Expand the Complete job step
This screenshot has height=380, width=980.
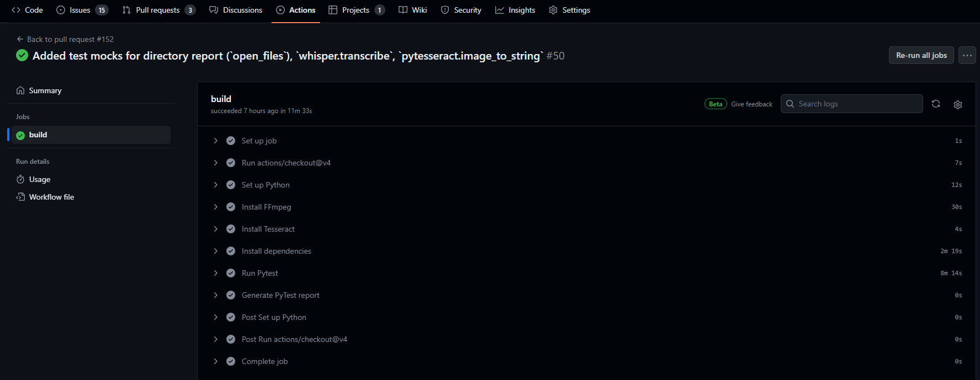click(x=587, y=361)
